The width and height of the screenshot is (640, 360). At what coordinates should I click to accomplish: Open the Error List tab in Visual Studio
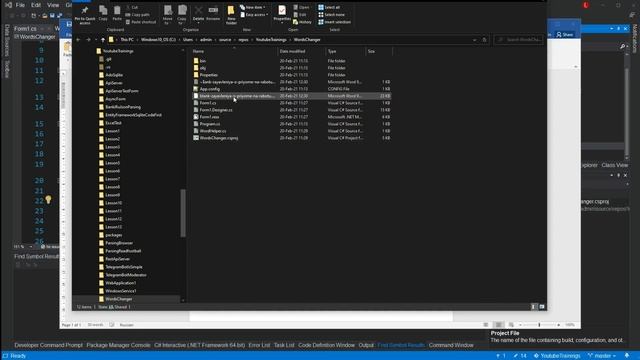[x=259, y=345]
